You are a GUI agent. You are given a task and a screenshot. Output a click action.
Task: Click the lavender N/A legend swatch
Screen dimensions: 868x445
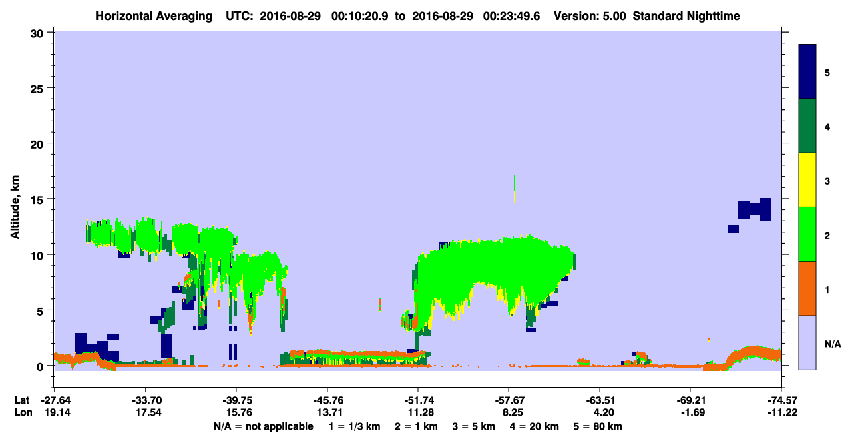pos(807,342)
